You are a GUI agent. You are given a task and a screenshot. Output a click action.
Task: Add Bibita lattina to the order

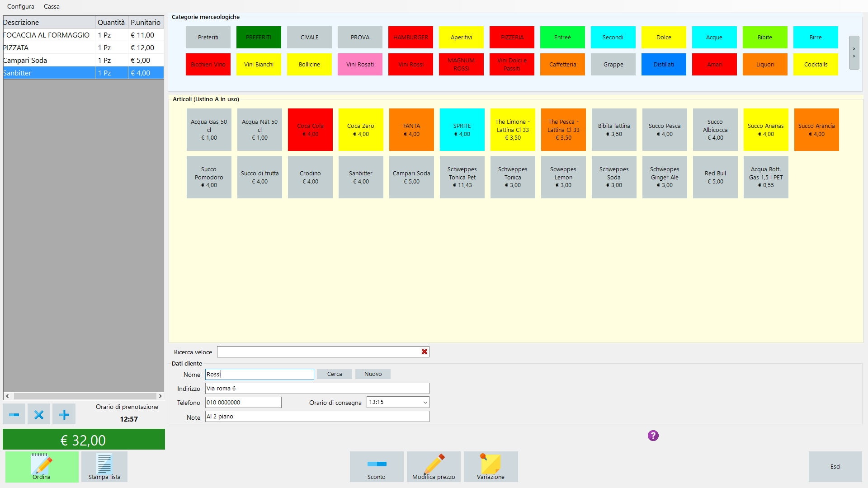(x=614, y=130)
